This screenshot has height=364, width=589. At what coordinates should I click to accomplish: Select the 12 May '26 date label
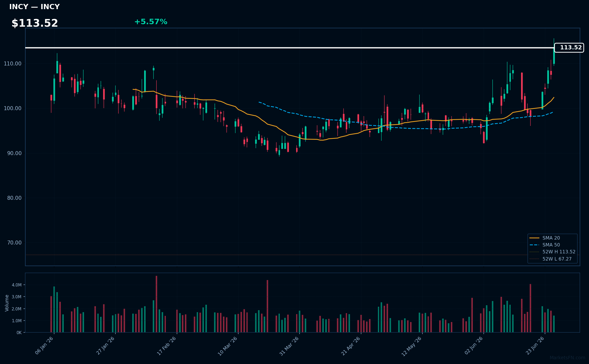[x=412, y=346]
